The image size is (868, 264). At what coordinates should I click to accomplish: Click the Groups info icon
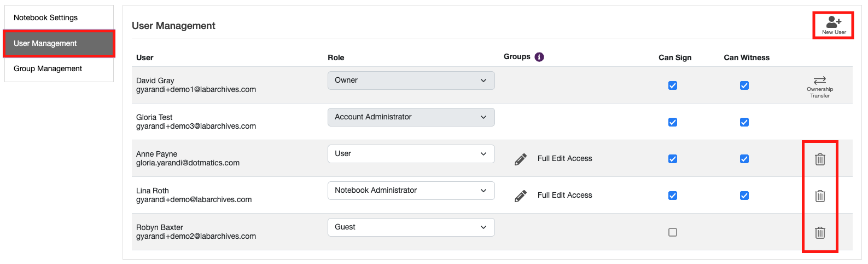point(539,57)
